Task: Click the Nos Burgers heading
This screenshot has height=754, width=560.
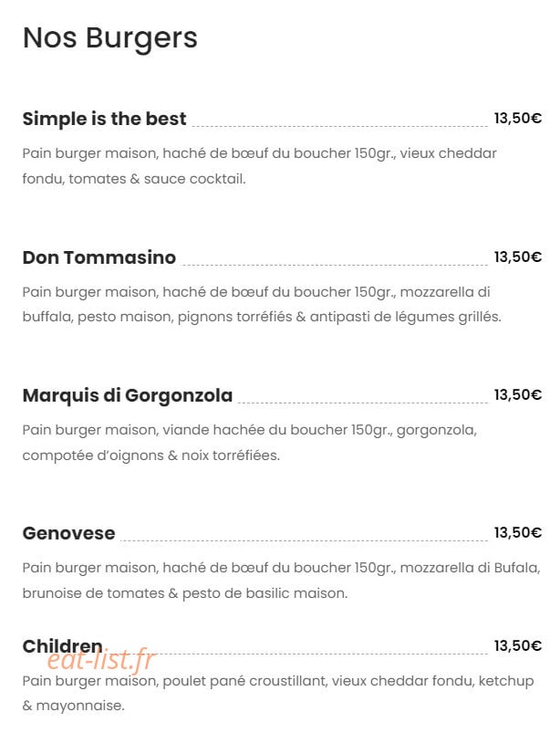Action: click(x=110, y=38)
